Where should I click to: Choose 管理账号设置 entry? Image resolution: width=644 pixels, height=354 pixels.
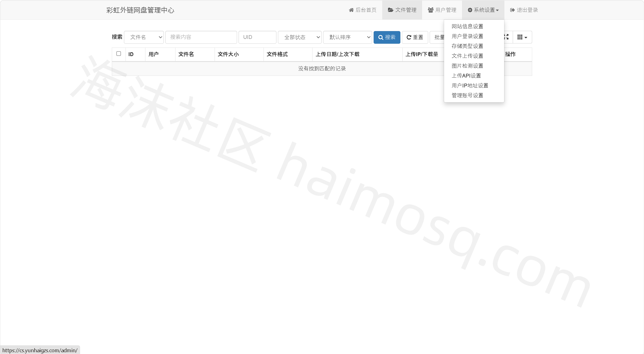pos(474,95)
